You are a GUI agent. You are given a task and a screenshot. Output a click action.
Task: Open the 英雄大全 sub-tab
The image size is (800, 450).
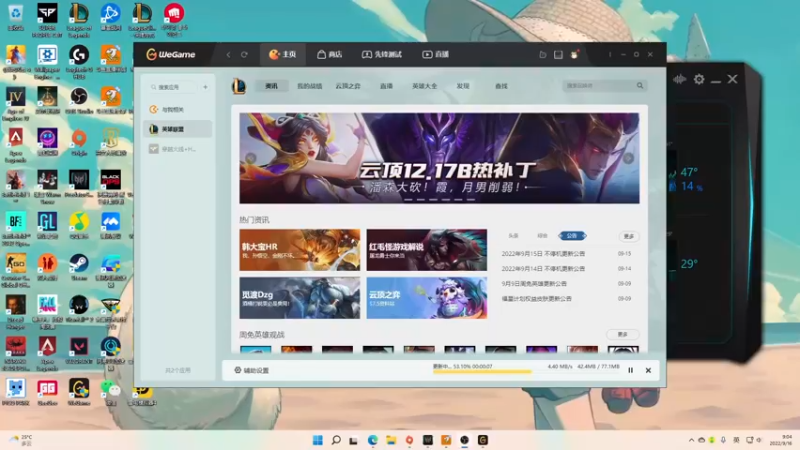[424, 86]
